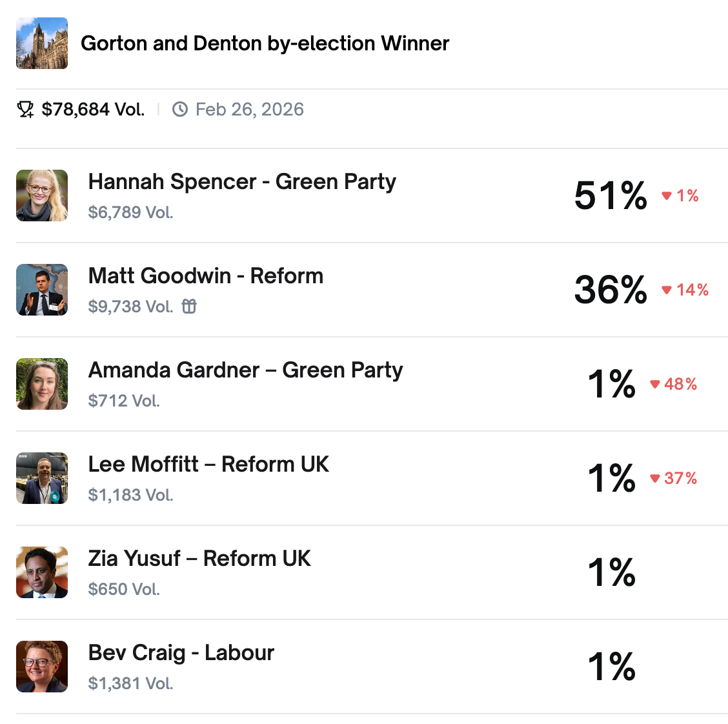
Task: Click the clock icon next to Feb 26, 2026
Action: tap(180, 110)
